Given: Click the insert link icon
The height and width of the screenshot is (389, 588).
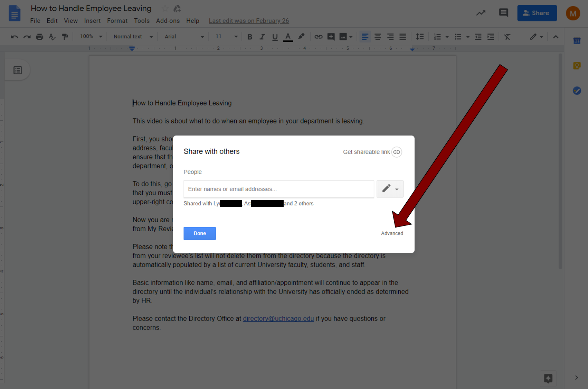Looking at the screenshot, I should click(318, 36).
